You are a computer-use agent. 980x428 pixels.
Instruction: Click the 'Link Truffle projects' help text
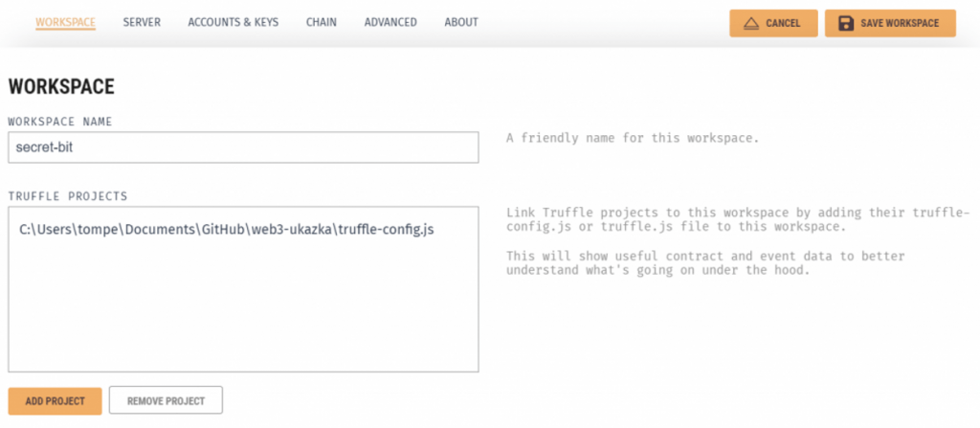tap(737, 218)
